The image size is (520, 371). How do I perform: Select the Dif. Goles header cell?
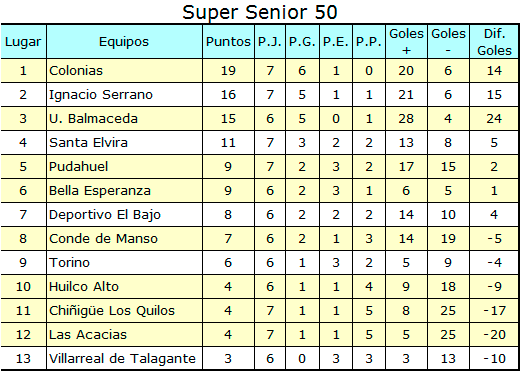pyautogui.click(x=494, y=42)
